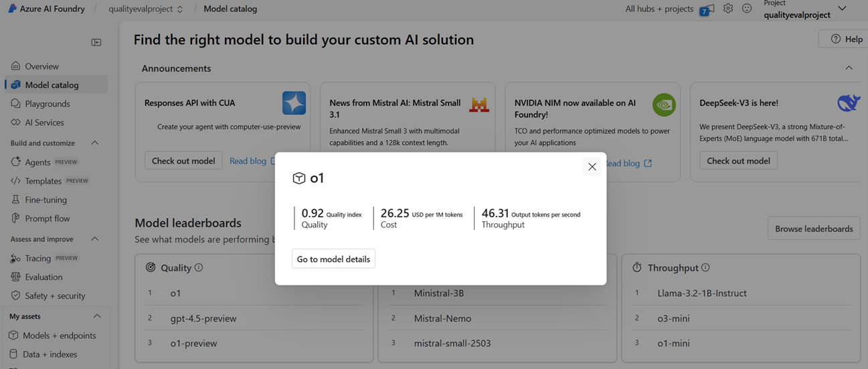Open Read blog link for Responses API
Screen dimensions: 868x369
248,161
